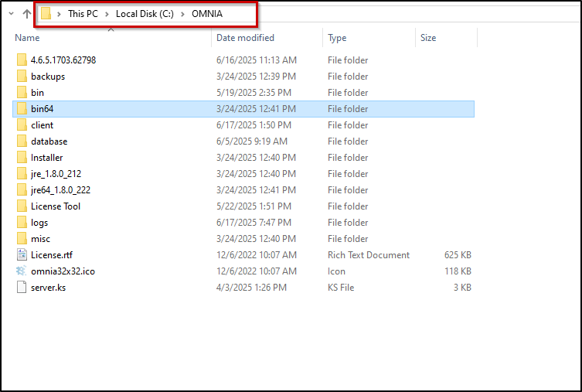Click the 'omnia32x32.ico' file name
This screenshot has height=392, width=582.
click(63, 271)
